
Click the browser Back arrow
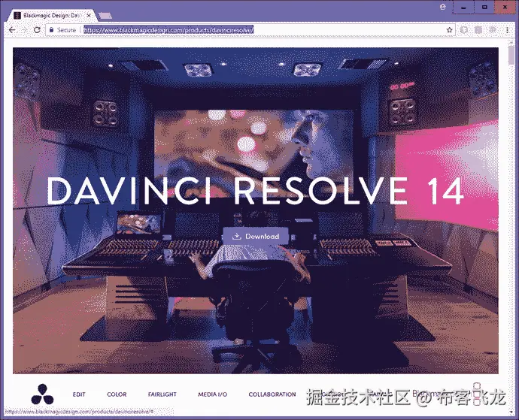click(12, 30)
